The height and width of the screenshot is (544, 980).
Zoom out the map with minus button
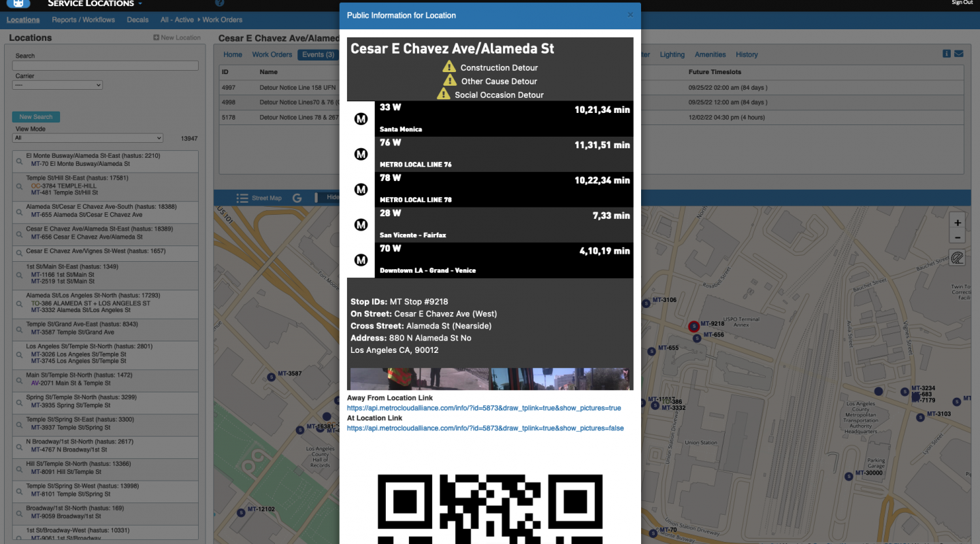click(x=958, y=237)
